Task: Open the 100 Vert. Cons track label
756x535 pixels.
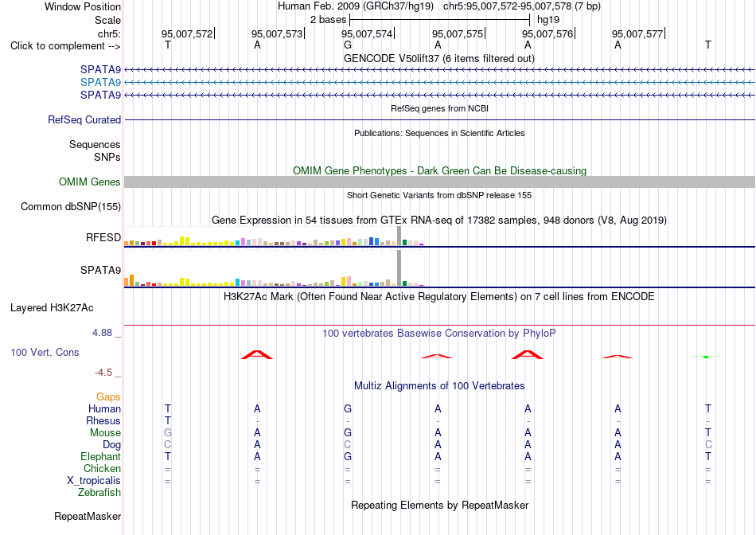Action: click(45, 352)
